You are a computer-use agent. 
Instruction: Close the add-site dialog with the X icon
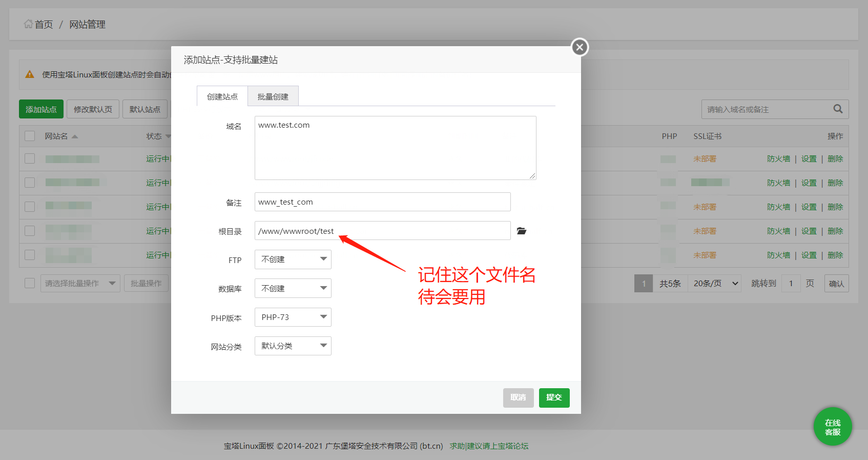[580, 47]
